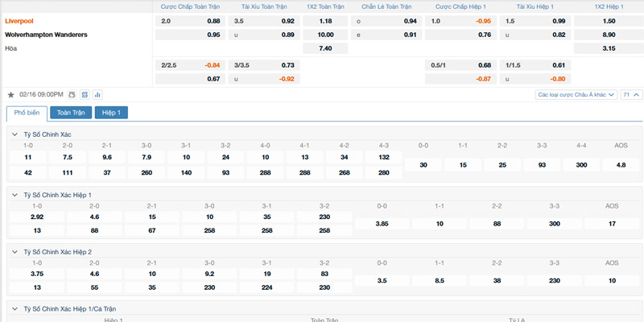
Task: Select Liverpool 2.0 handicap odds 0.88
Action: click(x=191, y=21)
